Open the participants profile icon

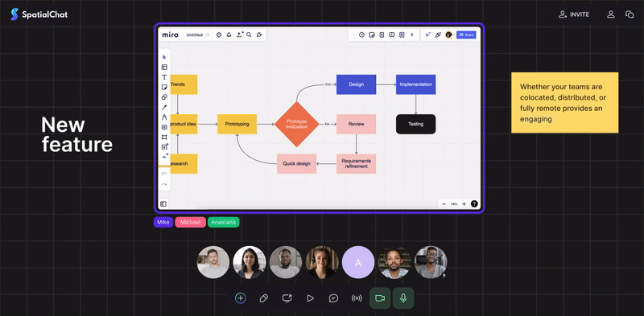tap(611, 14)
